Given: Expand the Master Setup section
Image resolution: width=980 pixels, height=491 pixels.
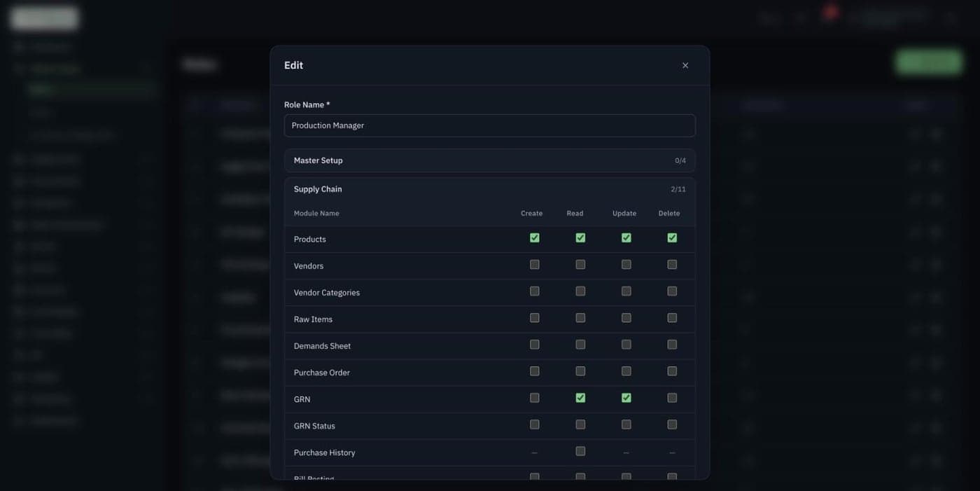Looking at the screenshot, I should click(x=490, y=160).
